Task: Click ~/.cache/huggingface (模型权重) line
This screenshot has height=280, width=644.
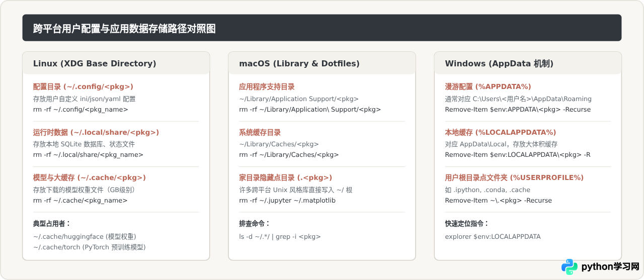Action: point(85,236)
